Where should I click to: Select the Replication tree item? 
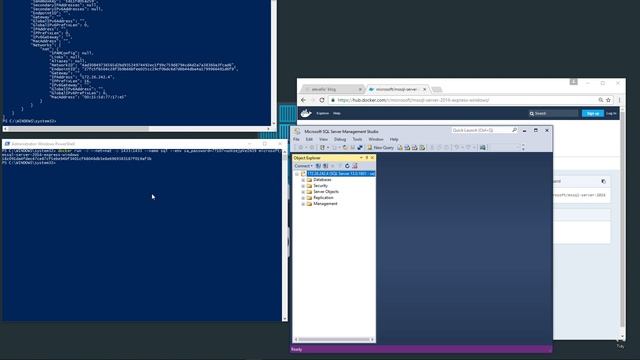pos(323,198)
